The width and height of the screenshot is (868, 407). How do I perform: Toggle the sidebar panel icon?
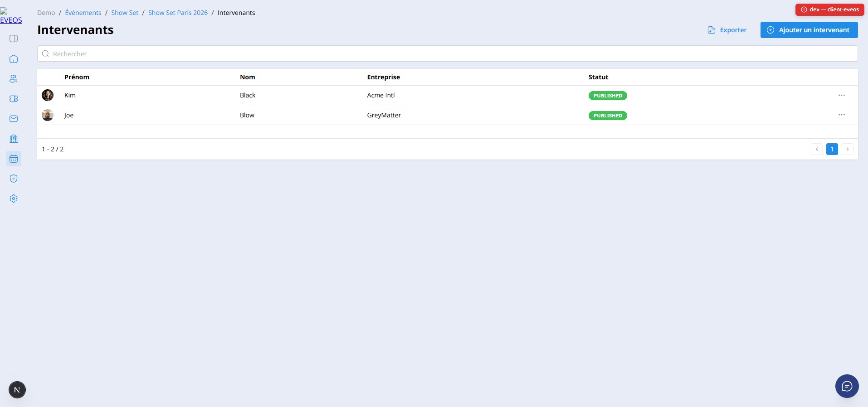(x=14, y=39)
